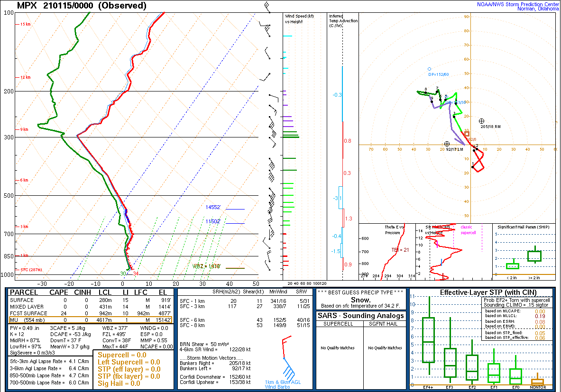Click the 'classic supercell' label
The width and height of the screenshot is (561, 392).
pos(468,230)
